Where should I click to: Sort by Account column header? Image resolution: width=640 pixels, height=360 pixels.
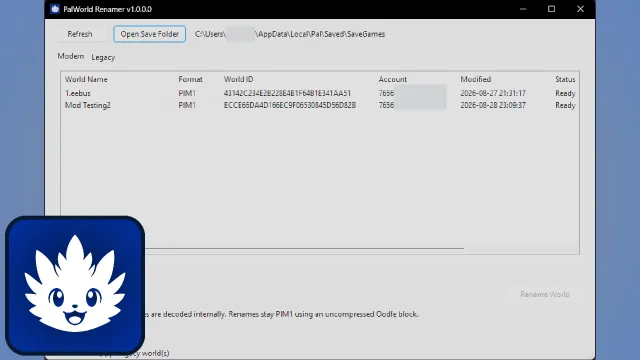click(393, 79)
